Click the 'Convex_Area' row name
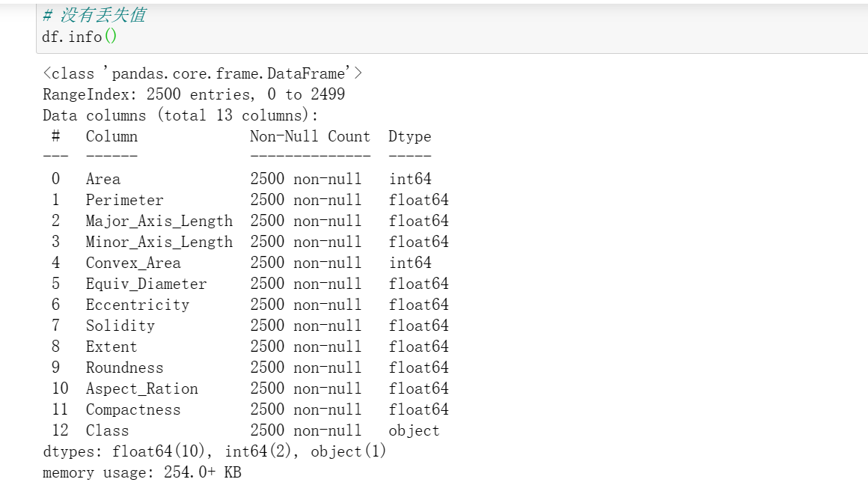The image size is (868, 491). tap(133, 263)
